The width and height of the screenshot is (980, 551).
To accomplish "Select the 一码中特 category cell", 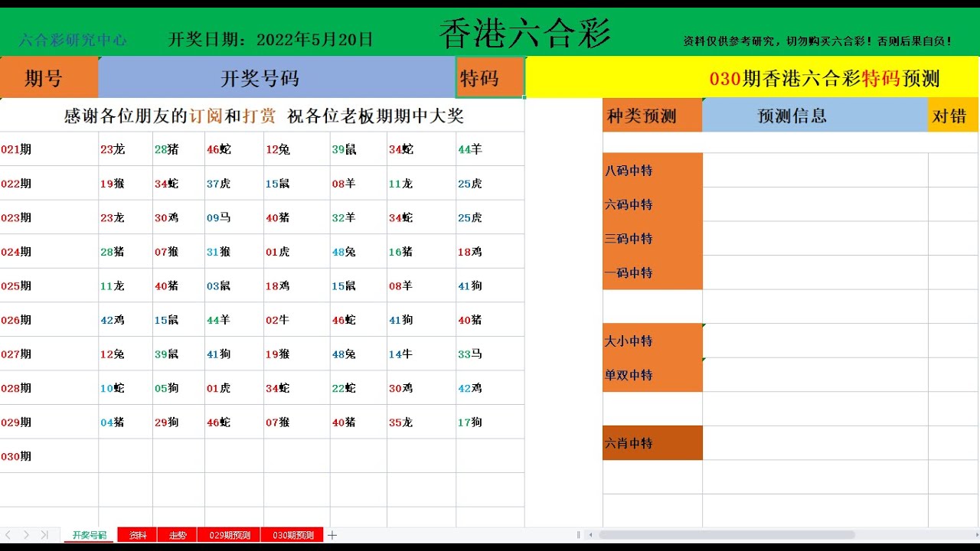I will [x=652, y=272].
